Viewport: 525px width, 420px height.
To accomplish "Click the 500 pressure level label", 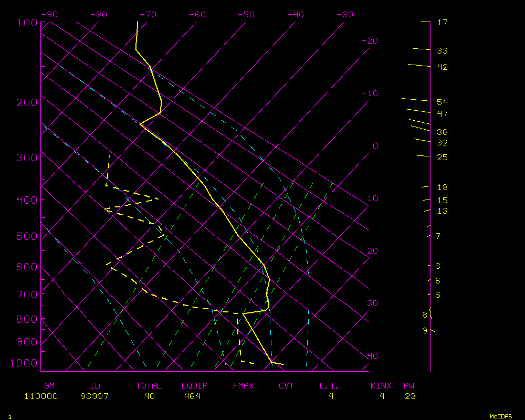I will point(27,236).
